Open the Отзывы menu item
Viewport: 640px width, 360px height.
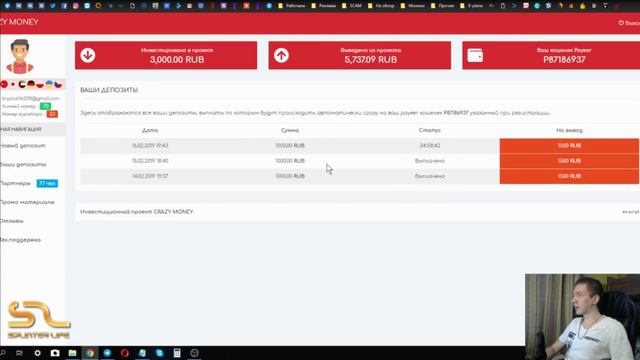click(12, 221)
